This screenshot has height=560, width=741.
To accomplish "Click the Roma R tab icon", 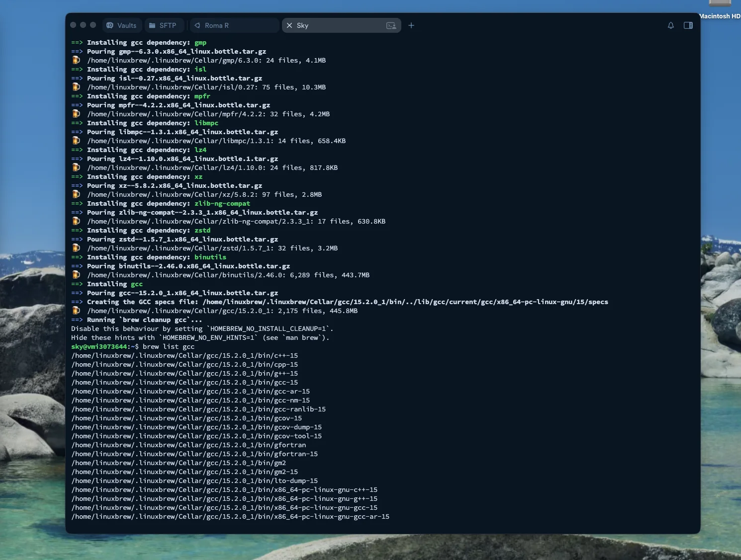I will coord(197,25).
